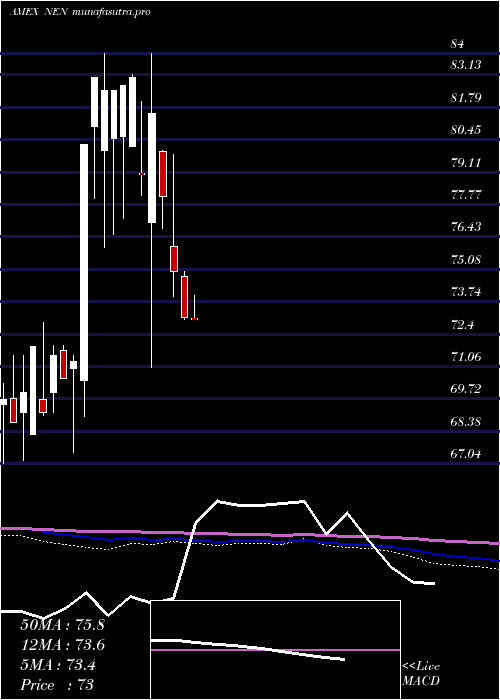Viewport: 500px width, 700px height.
Task: Click the 68.38 price axis label
Action: [x=466, y=421]
